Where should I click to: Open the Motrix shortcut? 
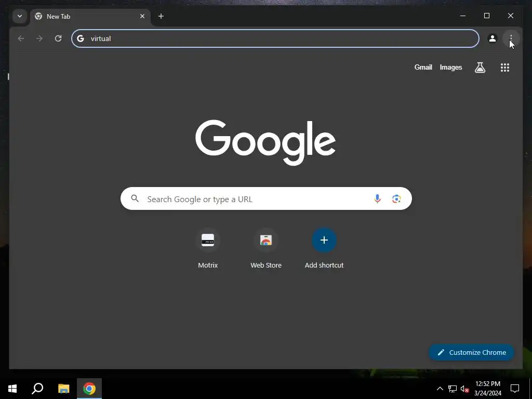pyautogui.click(x=208, y=249)
